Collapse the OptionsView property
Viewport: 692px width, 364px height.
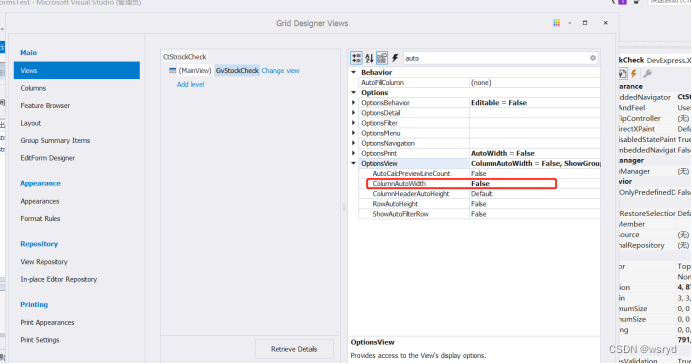click(x=354, y=164)
